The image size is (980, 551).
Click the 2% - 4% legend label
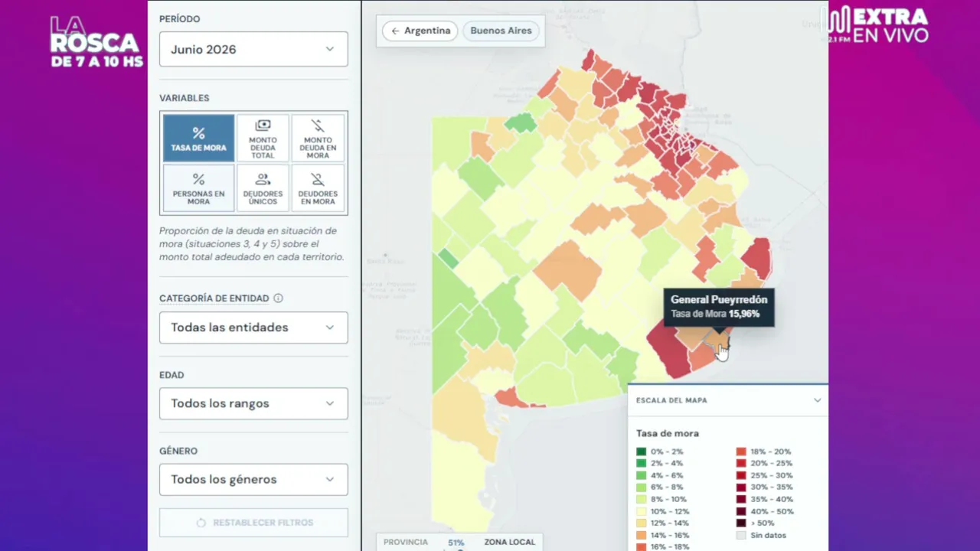tap(667, 463)
